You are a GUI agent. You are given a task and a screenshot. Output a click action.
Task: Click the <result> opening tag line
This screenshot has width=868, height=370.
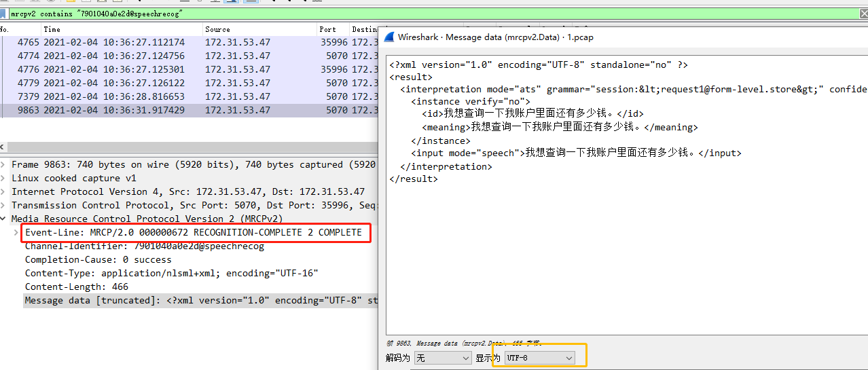coord(411,77)
